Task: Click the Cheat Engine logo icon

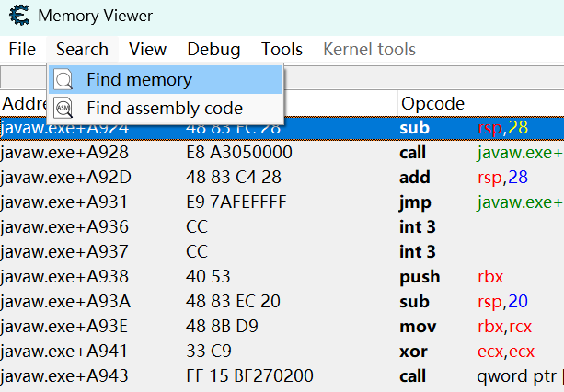Action: coord(18,17)
